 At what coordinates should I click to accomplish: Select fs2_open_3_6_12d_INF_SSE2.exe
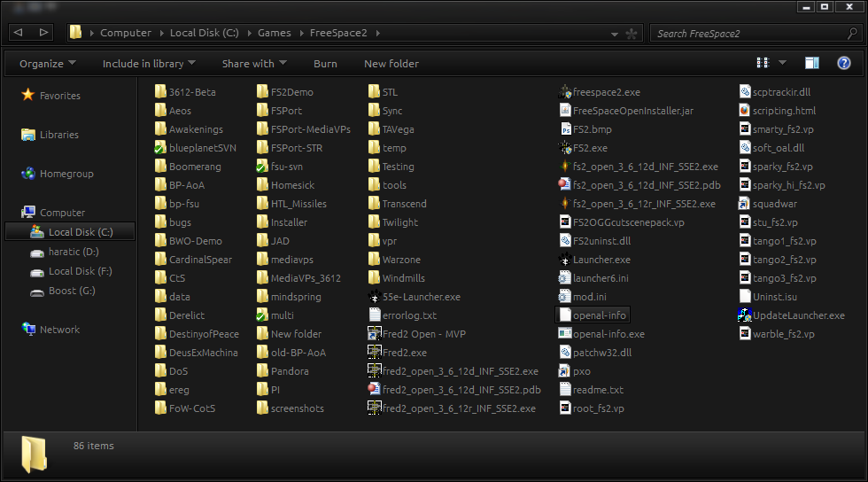(639, 167)
